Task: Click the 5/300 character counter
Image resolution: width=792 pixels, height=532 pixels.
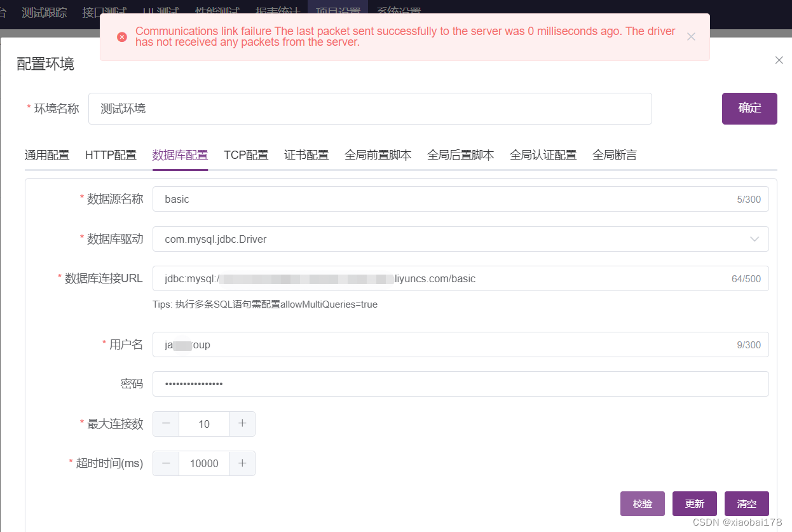Action: (x=749, y=200)
